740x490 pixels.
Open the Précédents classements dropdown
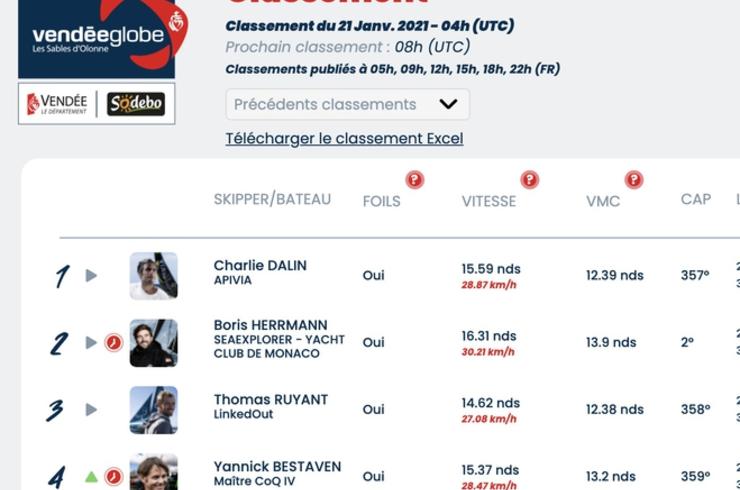[347, 104]
